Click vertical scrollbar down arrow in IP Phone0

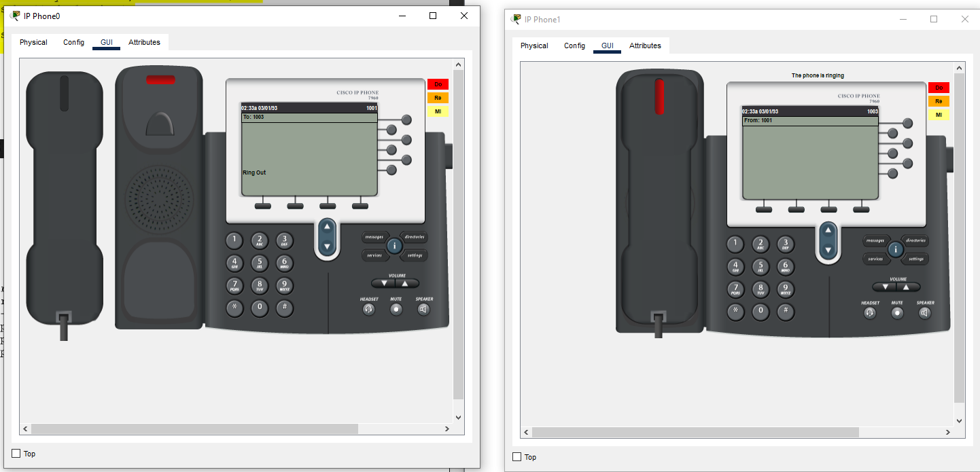(458, 417)
